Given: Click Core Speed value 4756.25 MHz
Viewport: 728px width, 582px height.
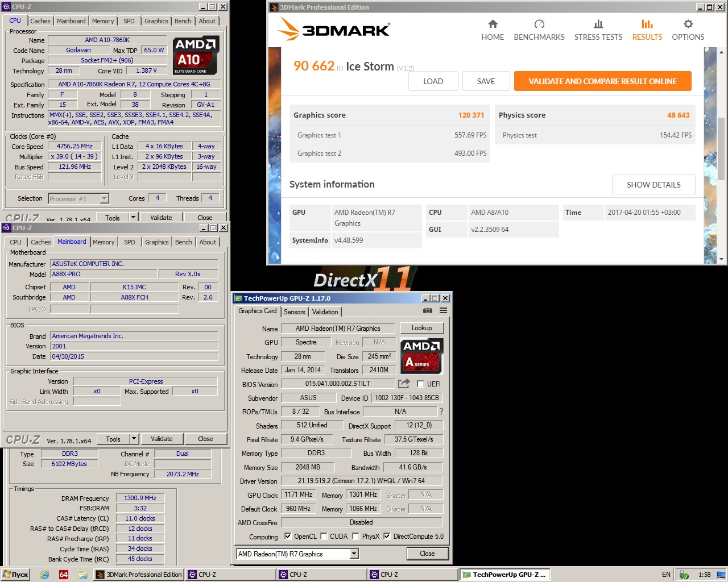Looking at the screenshot, I should (75, 146).
